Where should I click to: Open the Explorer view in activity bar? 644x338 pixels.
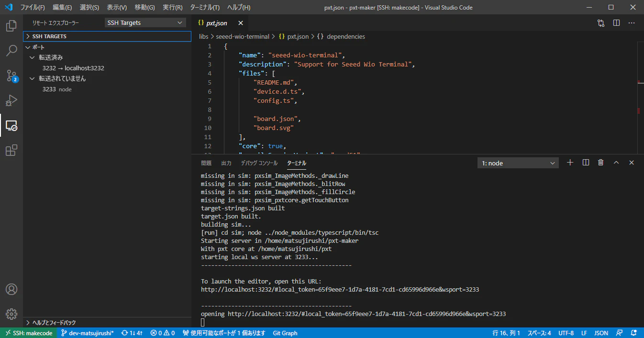(11, 26)
